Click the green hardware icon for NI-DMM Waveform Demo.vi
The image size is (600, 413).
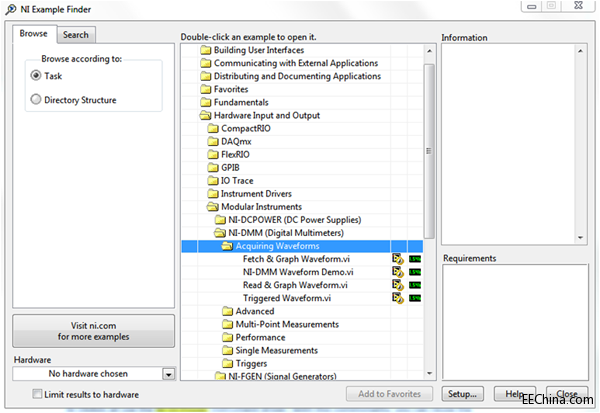pyautogui.click(x=415, y=272)
